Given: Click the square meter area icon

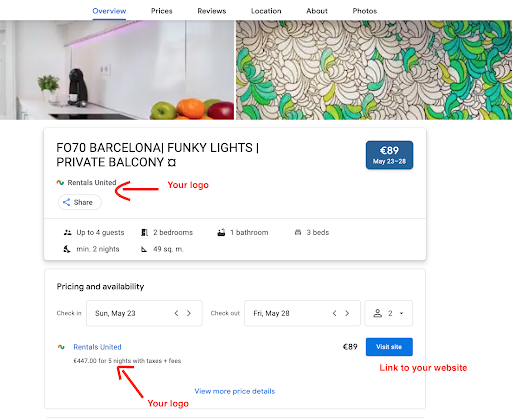Looking at the screenshot, I should (144, 249).
